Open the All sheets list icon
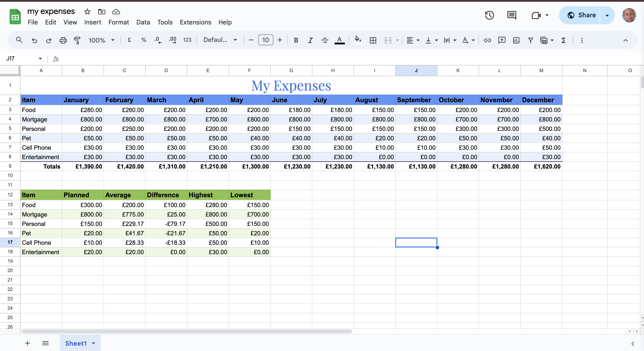This screenshot has height=351, width=644. tap(45, 343)
